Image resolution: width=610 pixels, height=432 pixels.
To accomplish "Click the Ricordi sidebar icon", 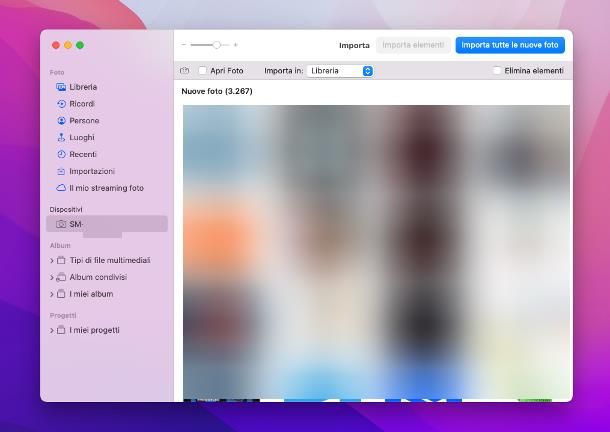I will pyautogui.click(x=61, y=104).
